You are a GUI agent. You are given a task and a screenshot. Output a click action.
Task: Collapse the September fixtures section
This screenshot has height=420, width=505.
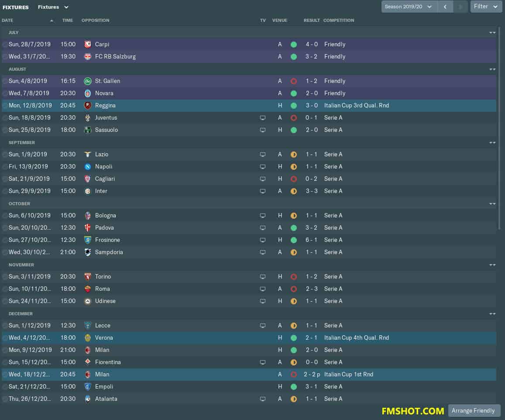(492, 143)
